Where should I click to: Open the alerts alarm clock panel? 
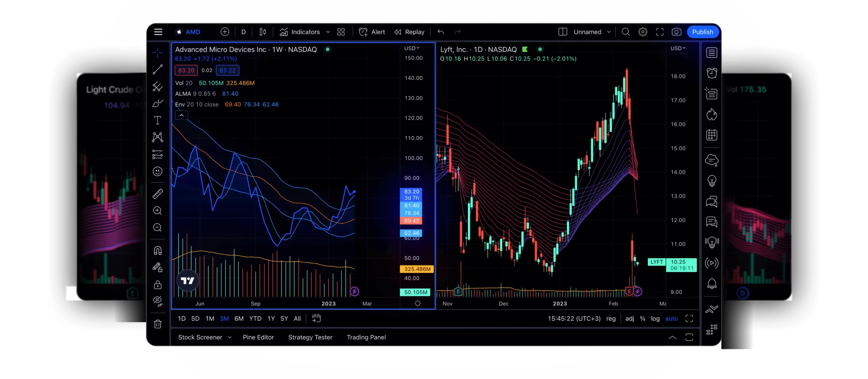(711, 73)
